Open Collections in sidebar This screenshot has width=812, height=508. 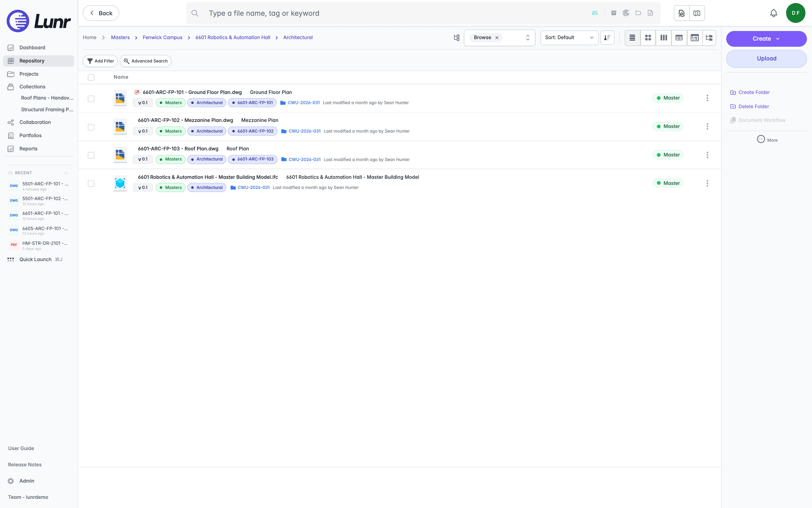pos(39,87)
